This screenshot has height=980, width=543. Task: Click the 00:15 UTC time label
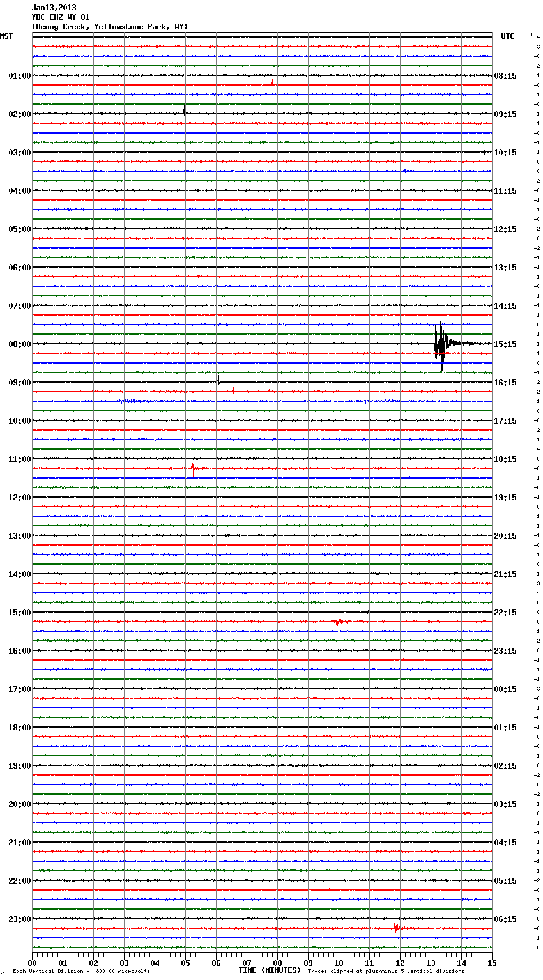505,689
